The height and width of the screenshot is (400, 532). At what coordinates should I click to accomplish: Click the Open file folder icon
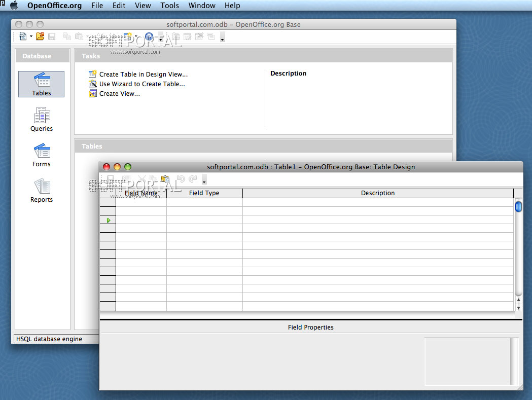(40, 37)
